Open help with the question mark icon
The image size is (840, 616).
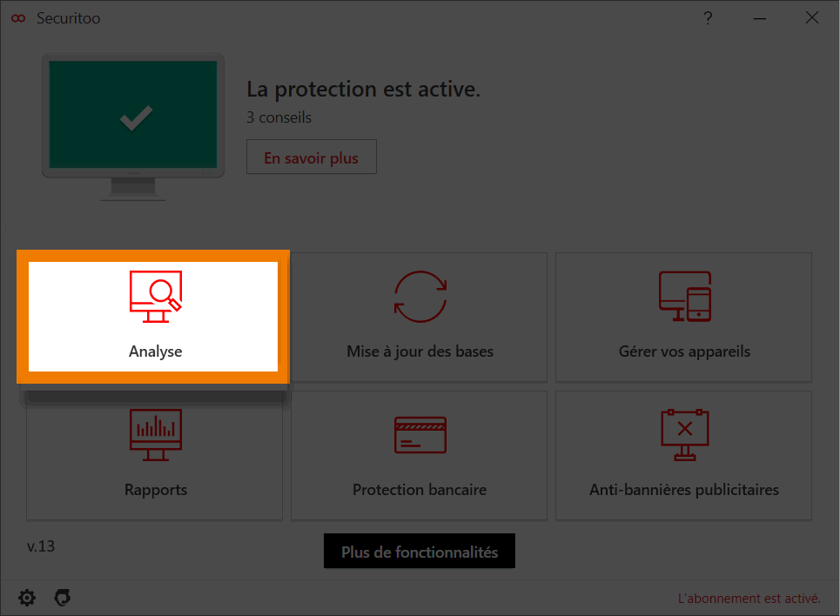(x=709, y=18)
